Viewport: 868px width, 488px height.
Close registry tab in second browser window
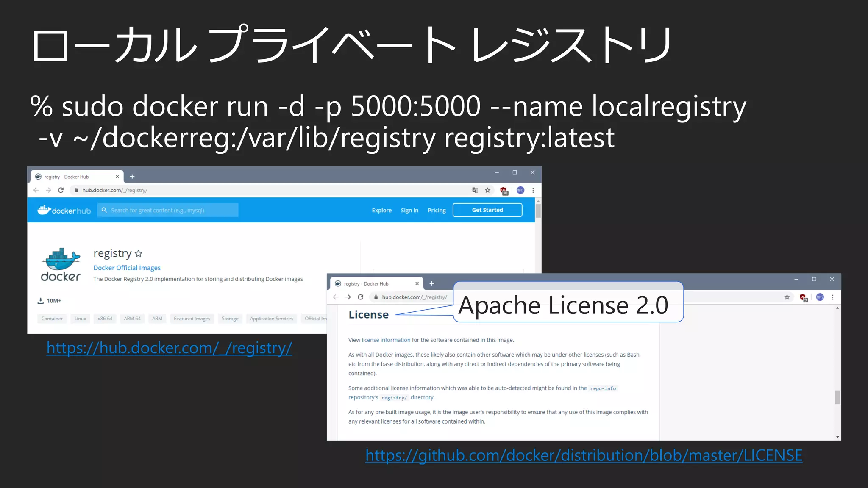pyautogui.click(x=417, y=283)
